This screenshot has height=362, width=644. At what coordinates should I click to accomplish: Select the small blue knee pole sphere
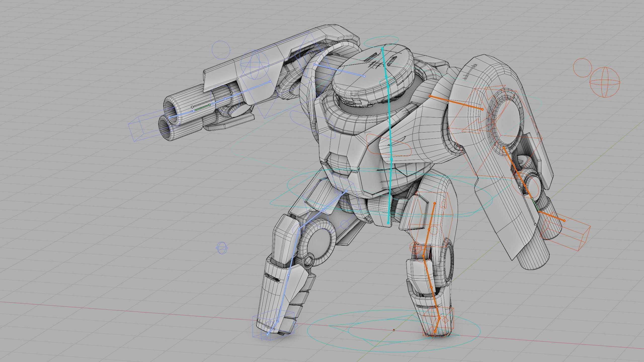[x=222, y=248]
